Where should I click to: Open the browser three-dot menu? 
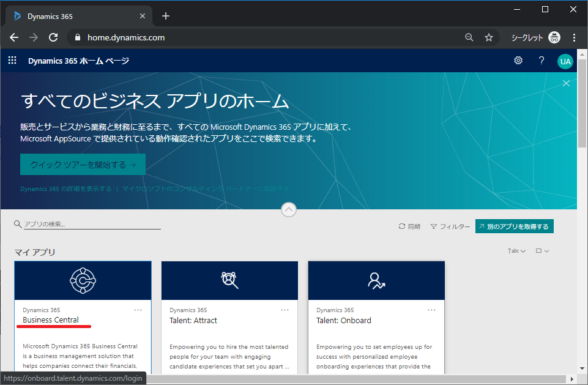[x=574, y=37]
